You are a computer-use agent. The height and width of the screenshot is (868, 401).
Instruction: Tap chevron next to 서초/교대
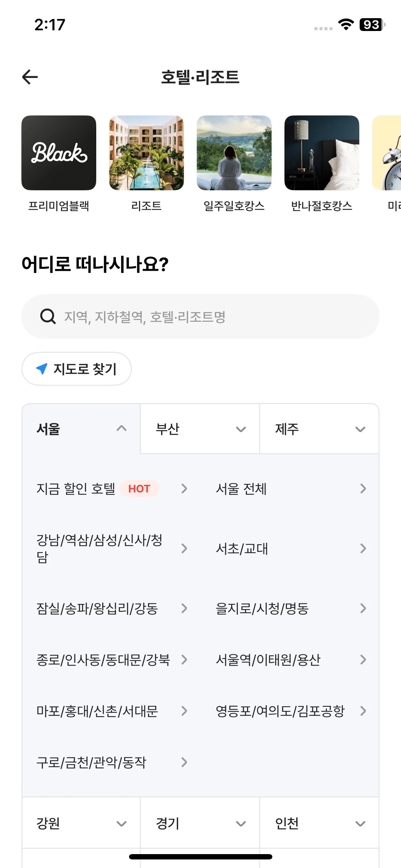[363, 548]
